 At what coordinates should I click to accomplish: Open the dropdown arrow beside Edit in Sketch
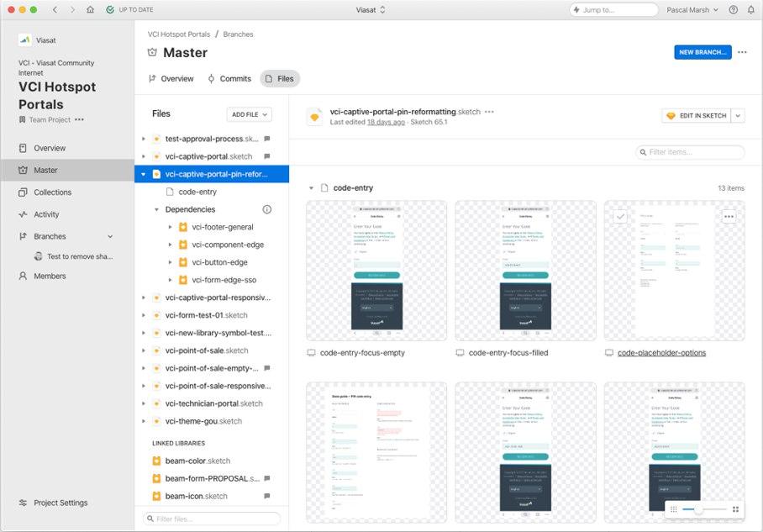click(x=738, y=115)
